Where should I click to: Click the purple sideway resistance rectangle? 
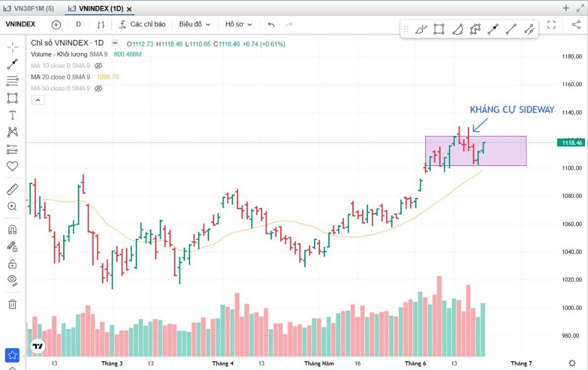click(x=475, y=151)
